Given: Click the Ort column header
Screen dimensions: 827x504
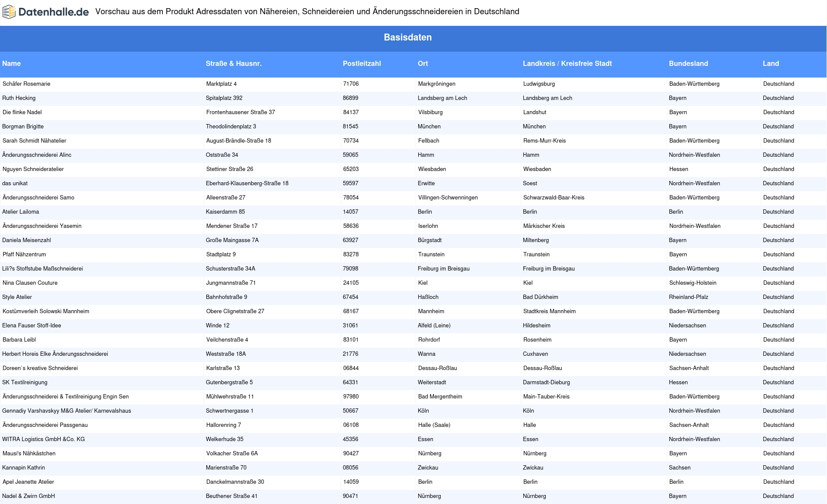Looking at the screenshot, I should 423,64.
